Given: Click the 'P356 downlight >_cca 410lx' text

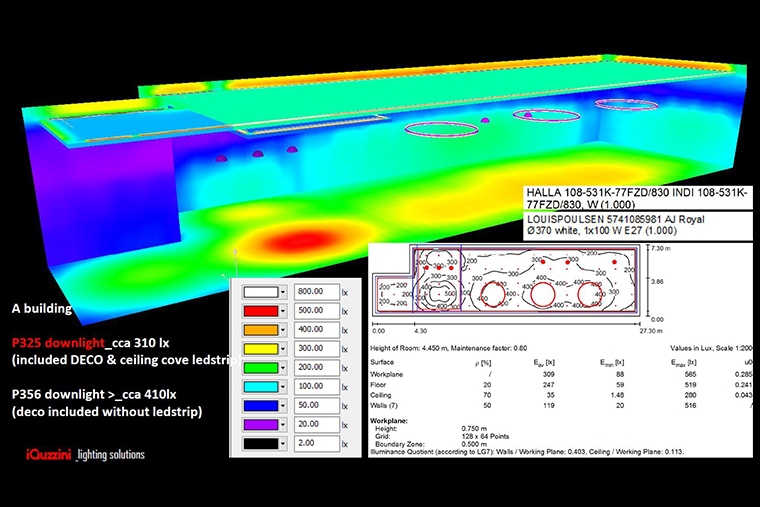Looking at the screenshot, I should click(x=94, y=395).
